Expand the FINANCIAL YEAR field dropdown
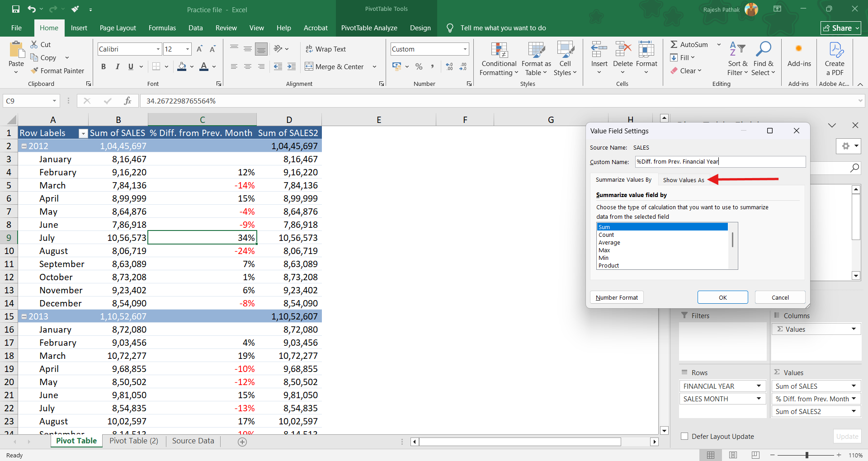The height and width of the screenshot is (461, 868). pyautogui.click(x=759, y=386)
